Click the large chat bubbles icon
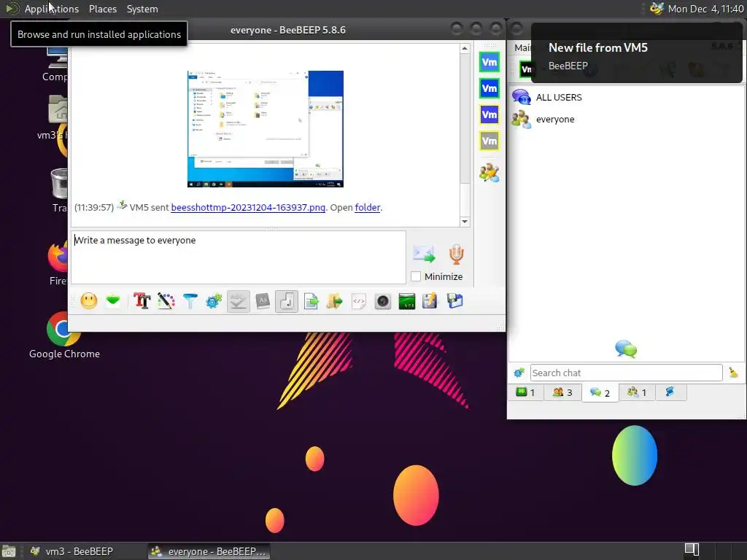This screenshot has height=560, width=747. (626, 349)
